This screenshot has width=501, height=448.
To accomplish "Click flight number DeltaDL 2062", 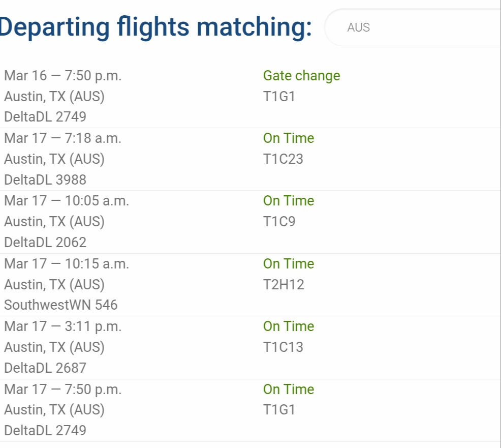I will pos(45,242).
